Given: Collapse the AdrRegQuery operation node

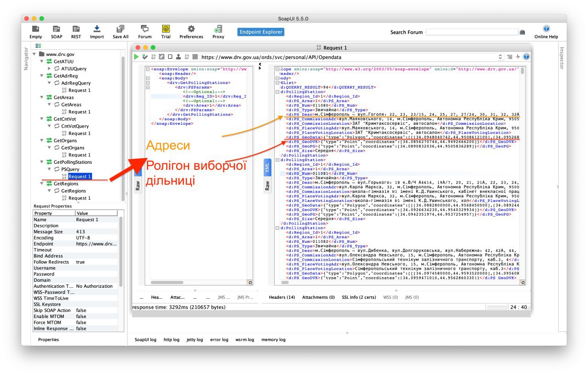Looking at the screenshot, I should coord(50,83).
